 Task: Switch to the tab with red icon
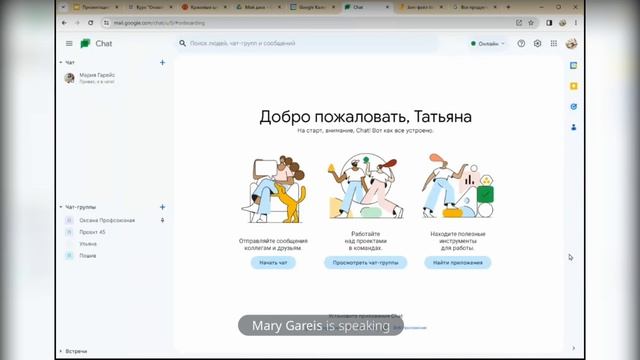204,7
